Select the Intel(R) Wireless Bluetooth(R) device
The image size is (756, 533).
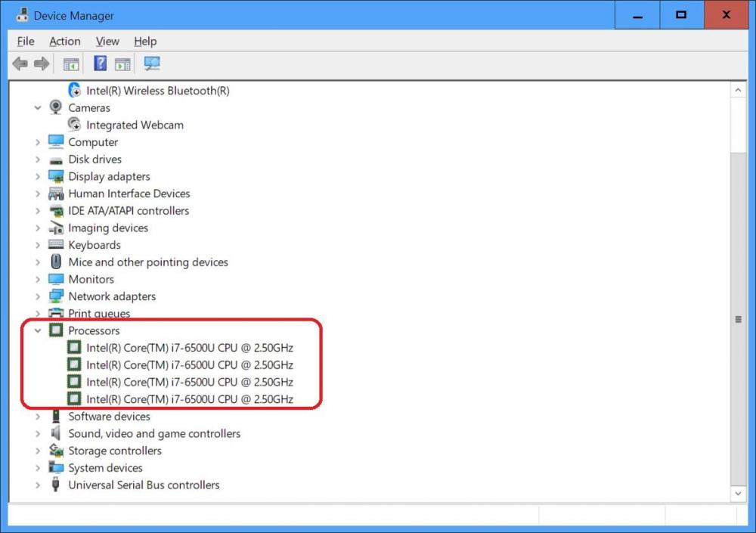158,91
